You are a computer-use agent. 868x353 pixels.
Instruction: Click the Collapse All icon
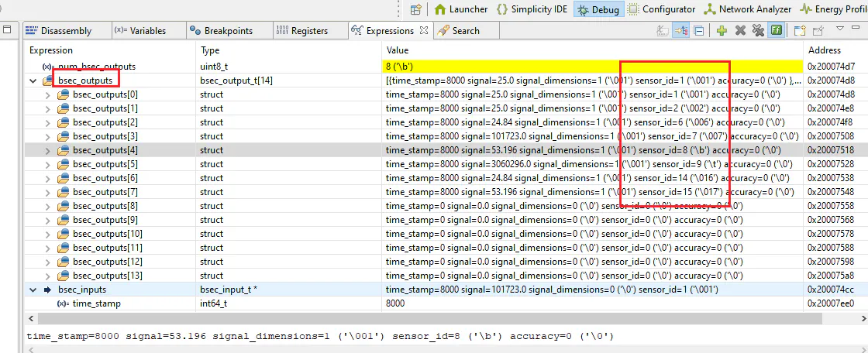699,31
